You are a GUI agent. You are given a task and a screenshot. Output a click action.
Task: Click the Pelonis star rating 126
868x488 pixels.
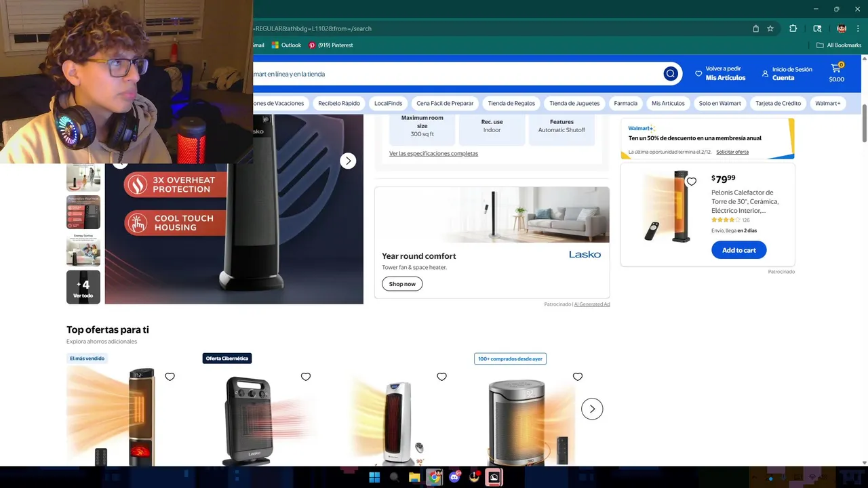(730, 220)
